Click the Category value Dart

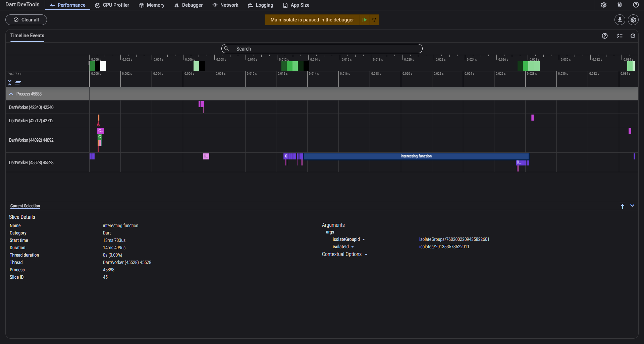click(x=107, y=233)
